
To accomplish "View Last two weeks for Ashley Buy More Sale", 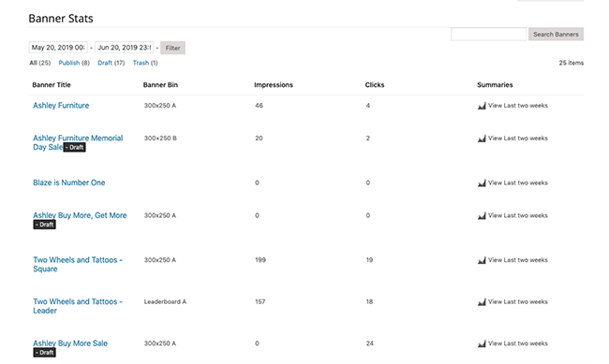I will [x=518, y=343].
